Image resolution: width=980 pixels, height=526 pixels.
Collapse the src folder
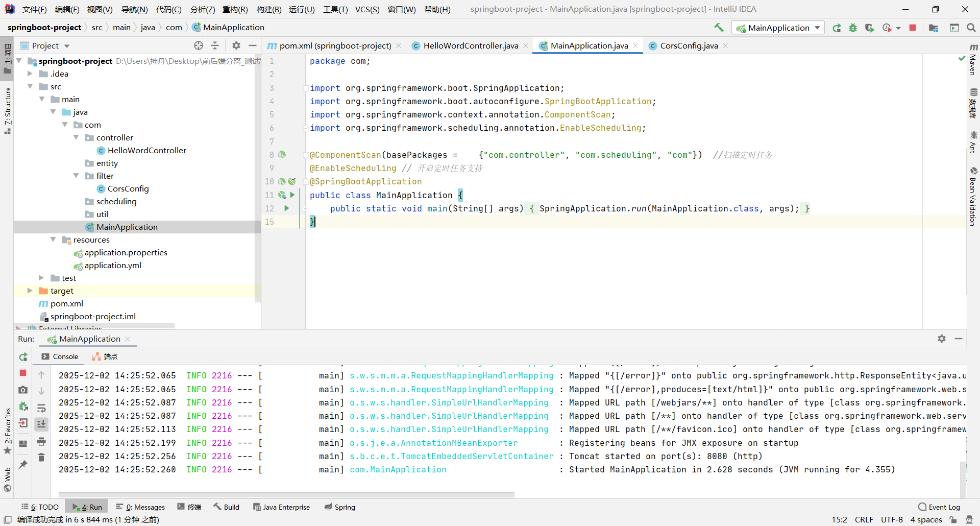(x=30, y=86)
